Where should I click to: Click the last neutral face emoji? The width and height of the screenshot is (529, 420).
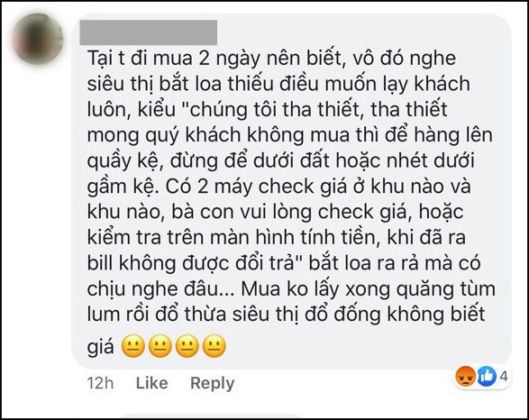pyautogui.click(x=214, y=346)
